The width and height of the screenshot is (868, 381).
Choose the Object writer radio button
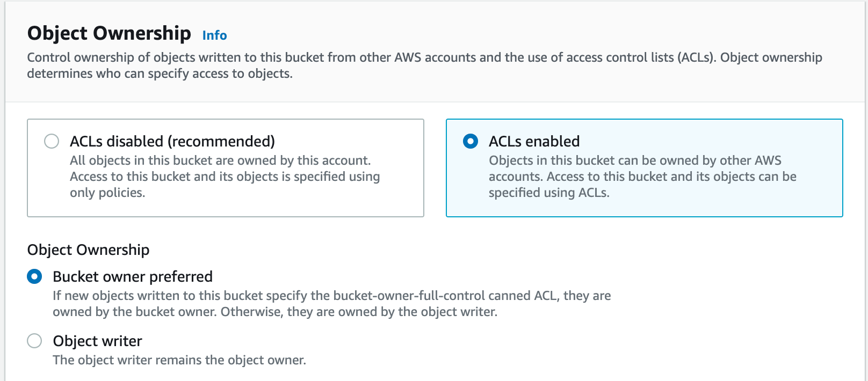[34, 341]
